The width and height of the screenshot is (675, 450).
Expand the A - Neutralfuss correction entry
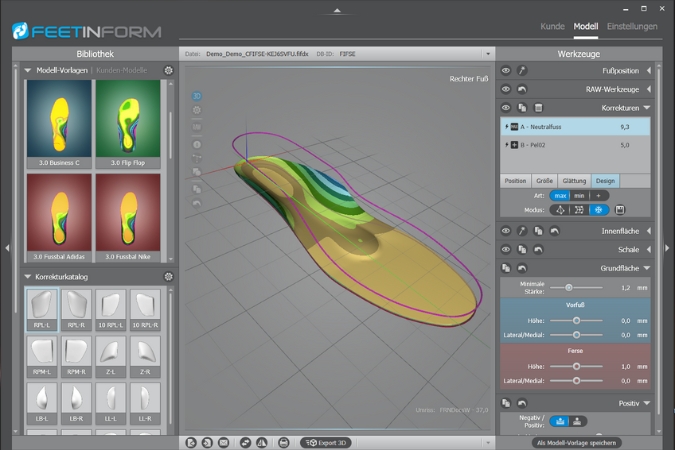504,127
